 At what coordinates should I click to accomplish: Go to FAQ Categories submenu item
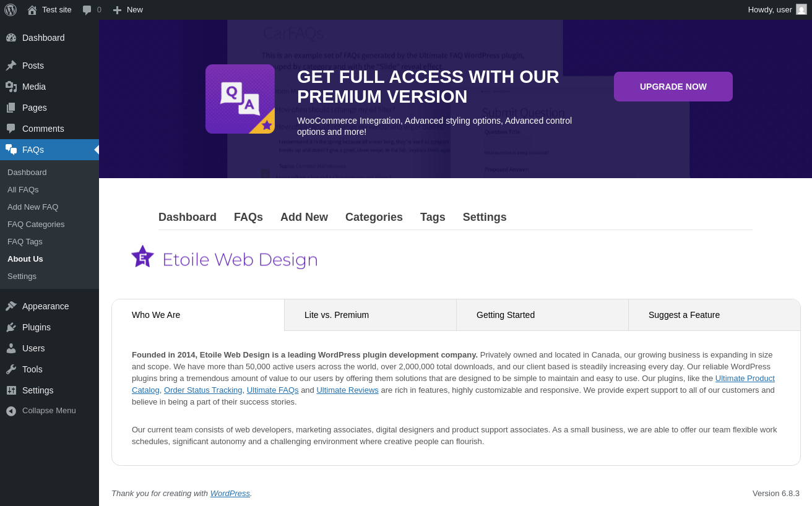pyautogui.click(x=36, y=224)
